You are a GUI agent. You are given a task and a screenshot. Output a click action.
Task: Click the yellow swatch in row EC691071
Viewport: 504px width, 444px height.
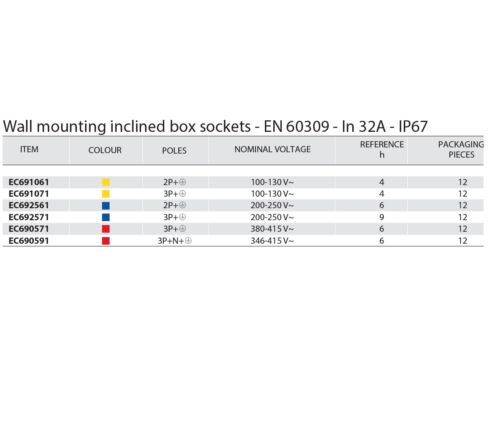click(106, 194)
